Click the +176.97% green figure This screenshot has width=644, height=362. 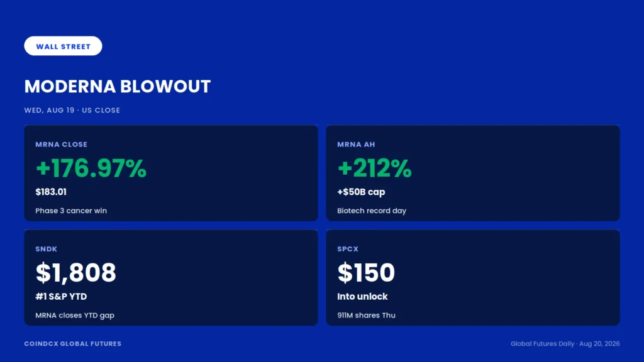click(x=91, y=168)
